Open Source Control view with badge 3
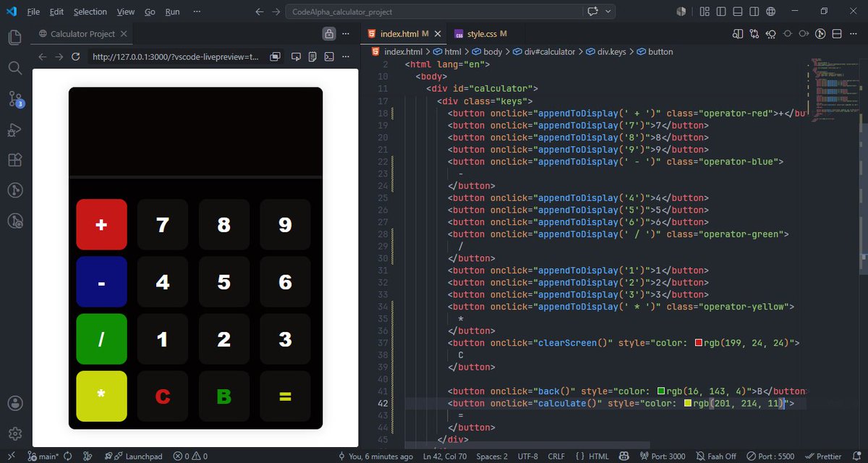The width and height of the screenshot is (868, 463). point(15,99)
